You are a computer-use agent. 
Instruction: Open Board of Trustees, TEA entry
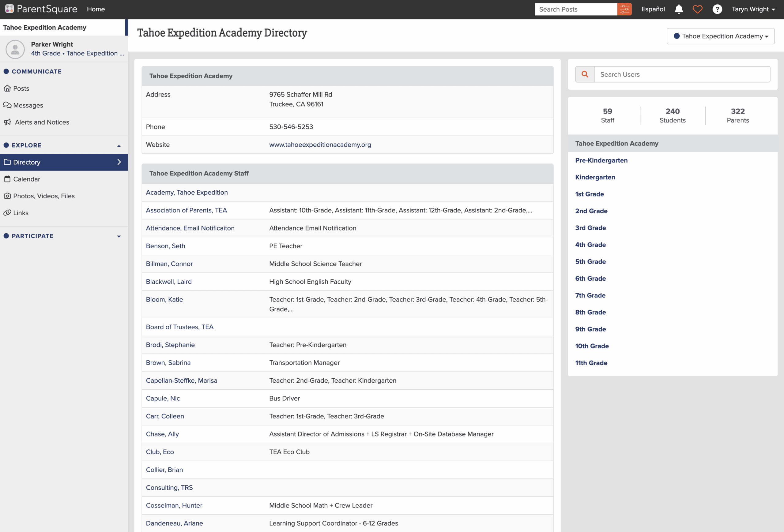tap(179, 327)
